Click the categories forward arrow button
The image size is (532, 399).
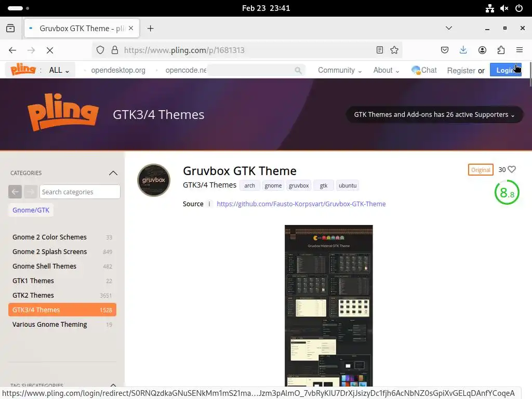pos(31,192)
